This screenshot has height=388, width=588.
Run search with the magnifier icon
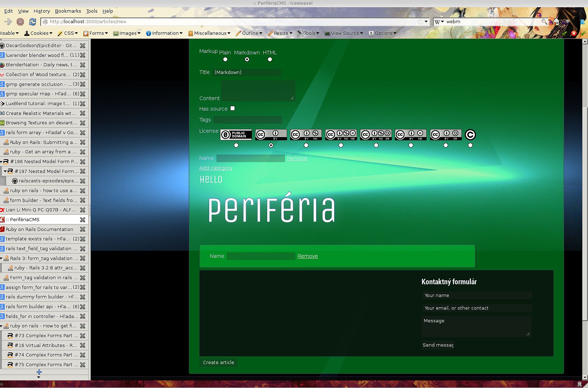click(544, 22)
